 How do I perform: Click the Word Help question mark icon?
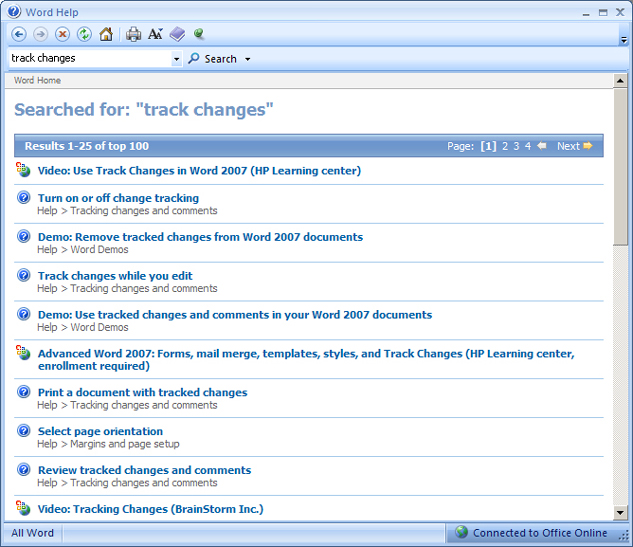click(13, 11)
